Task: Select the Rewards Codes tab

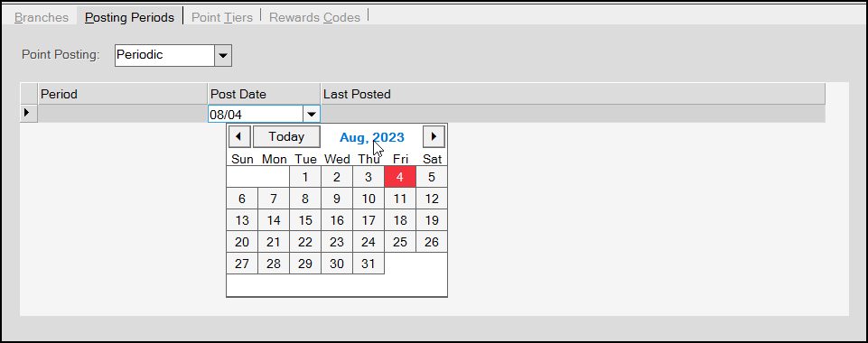Action: coord(314,17)
